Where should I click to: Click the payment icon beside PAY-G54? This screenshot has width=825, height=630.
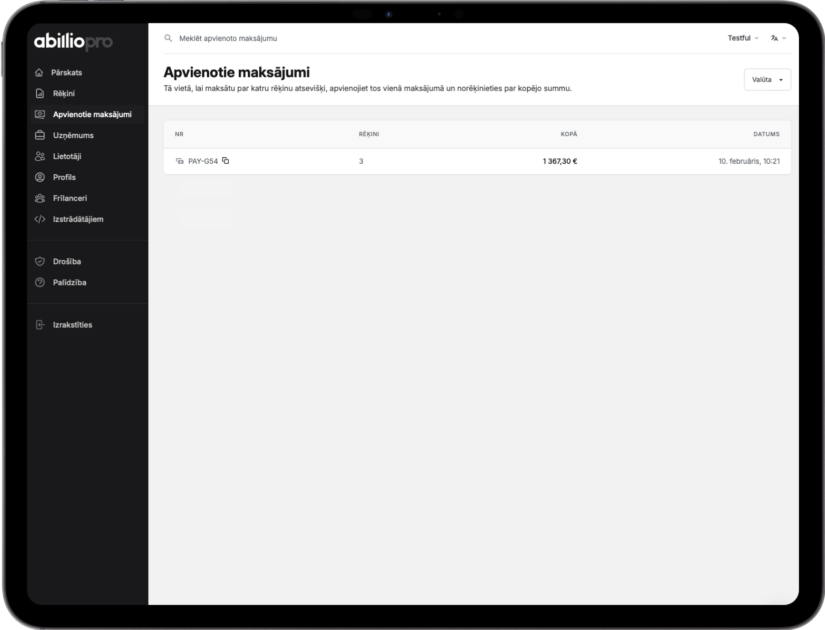pos(179,161)
